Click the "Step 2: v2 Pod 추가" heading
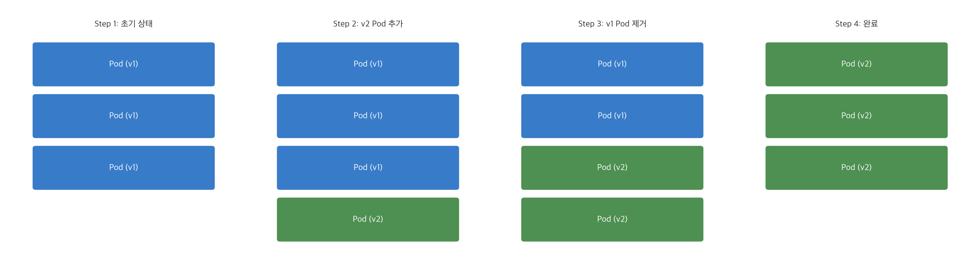The height and width of the screenshot is (271, 980). pos(367,24)
